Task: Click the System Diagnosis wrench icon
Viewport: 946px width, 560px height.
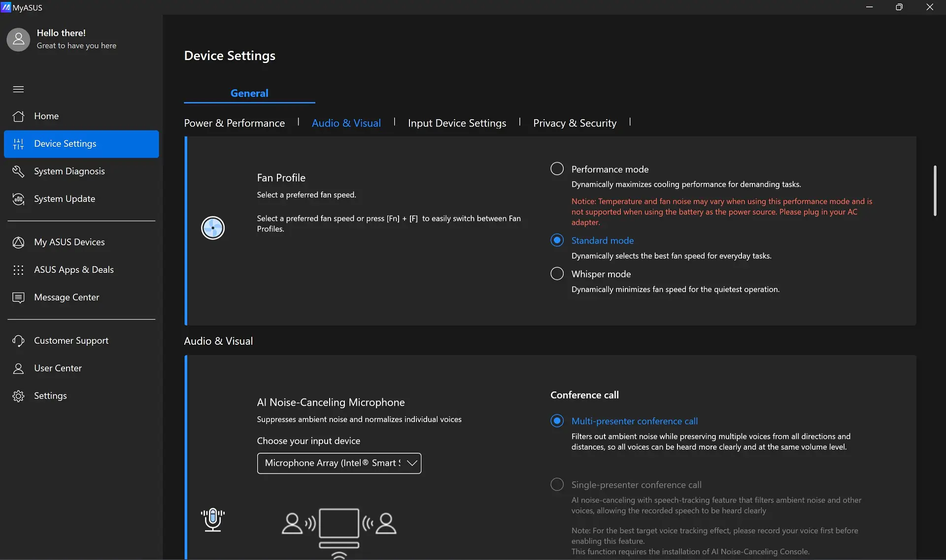Action: tap(18, 171)
